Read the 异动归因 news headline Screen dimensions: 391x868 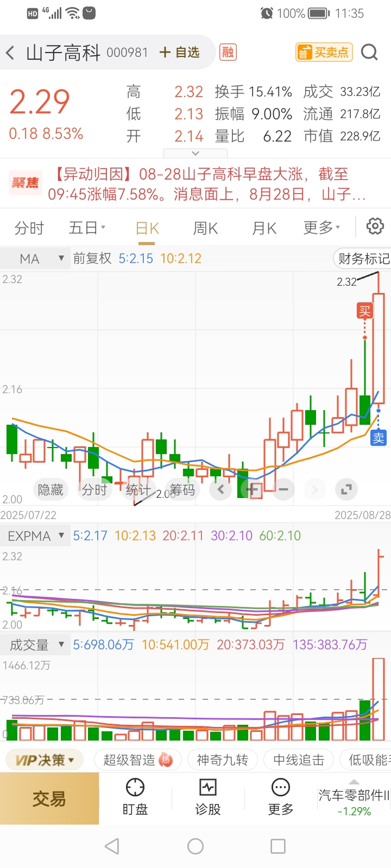pos(206,184)
